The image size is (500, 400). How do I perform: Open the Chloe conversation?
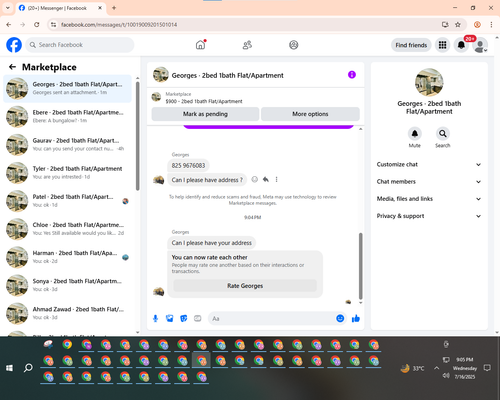tap(67, 229)
